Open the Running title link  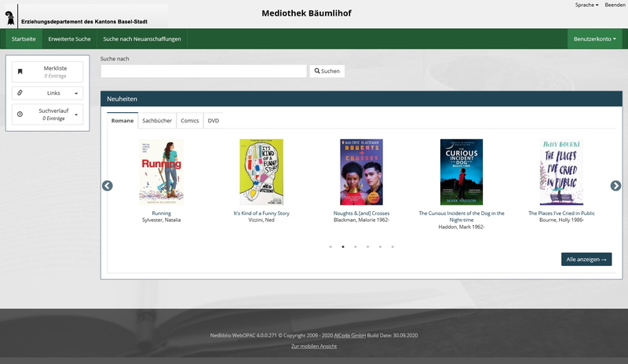(162, 213)
